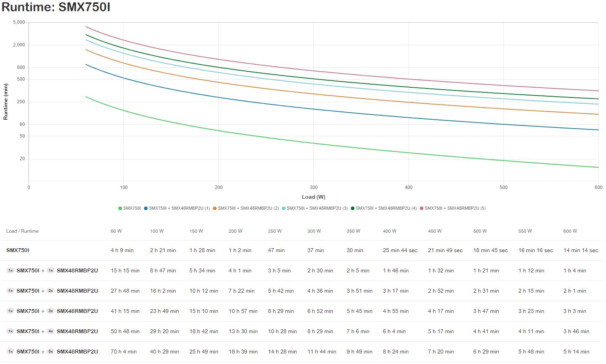Toggle the SMX750I + SMX48RMBP2U (3) legend entry
The width and height of the screenshot is (606, 364).
(315, 209)
